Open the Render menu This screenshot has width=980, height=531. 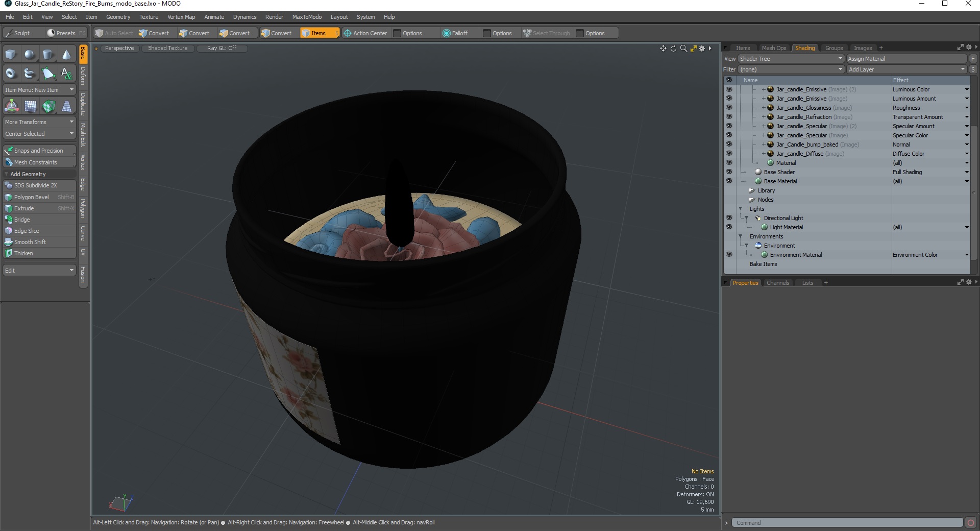point(274,17)
